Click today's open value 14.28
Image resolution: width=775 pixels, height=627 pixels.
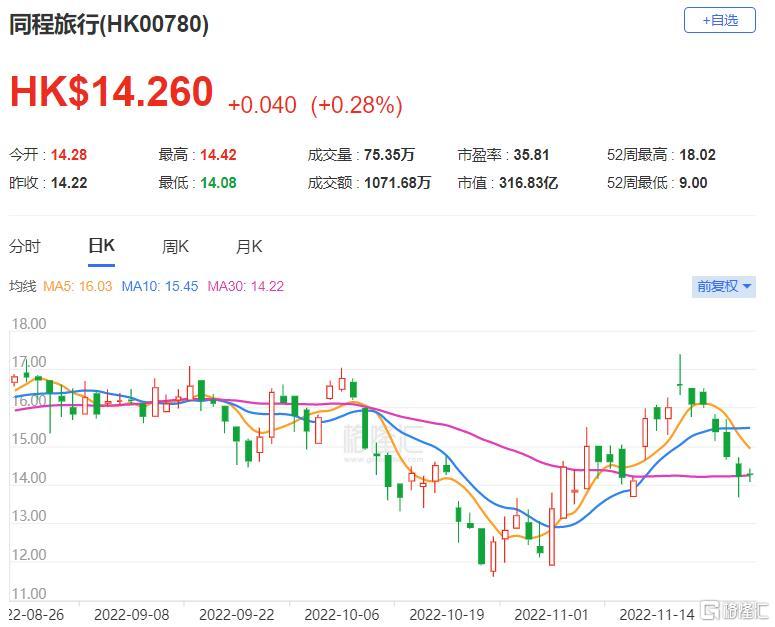tap(69, 155)
